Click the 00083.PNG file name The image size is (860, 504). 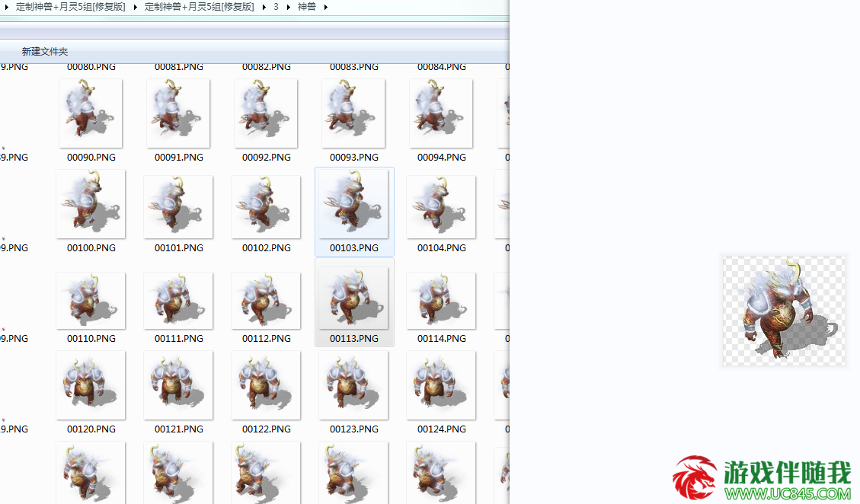(353, 68)
